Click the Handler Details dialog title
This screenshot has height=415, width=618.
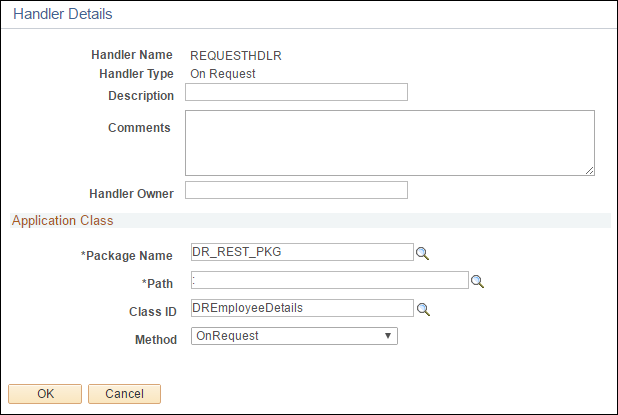[63, 14]
